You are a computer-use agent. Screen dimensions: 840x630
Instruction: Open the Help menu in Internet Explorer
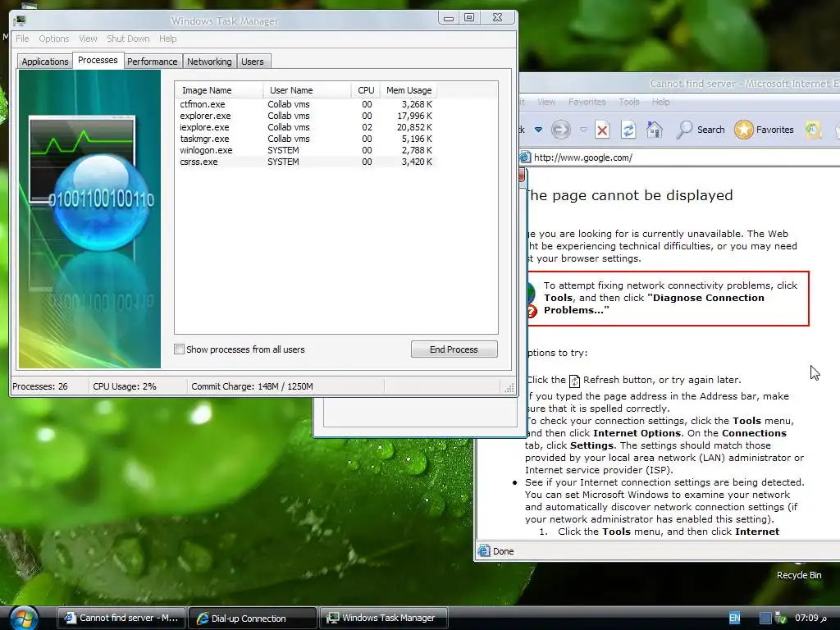660,102
